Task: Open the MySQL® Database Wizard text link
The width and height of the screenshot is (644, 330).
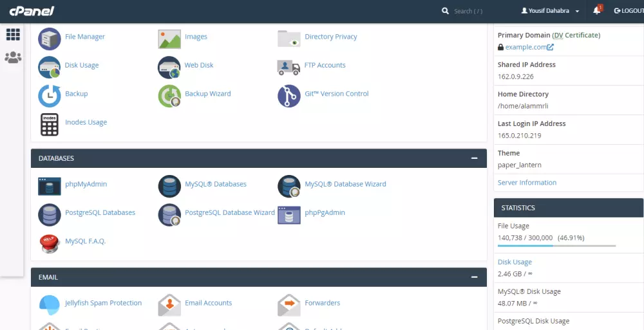Action: [x=345, y=184]
